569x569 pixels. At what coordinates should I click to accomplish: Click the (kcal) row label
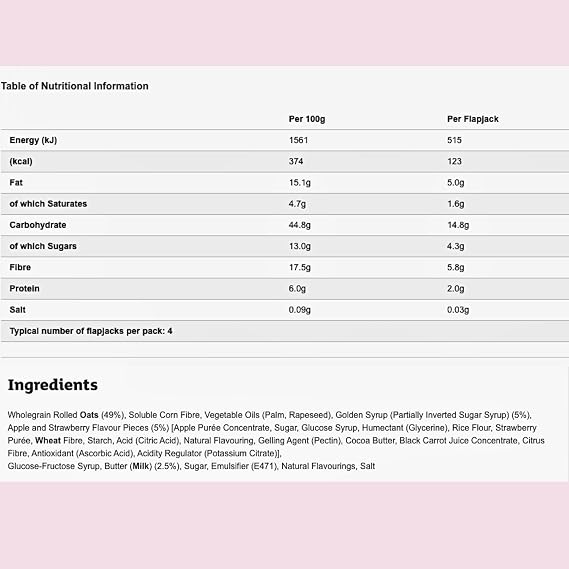pos(21,161)
